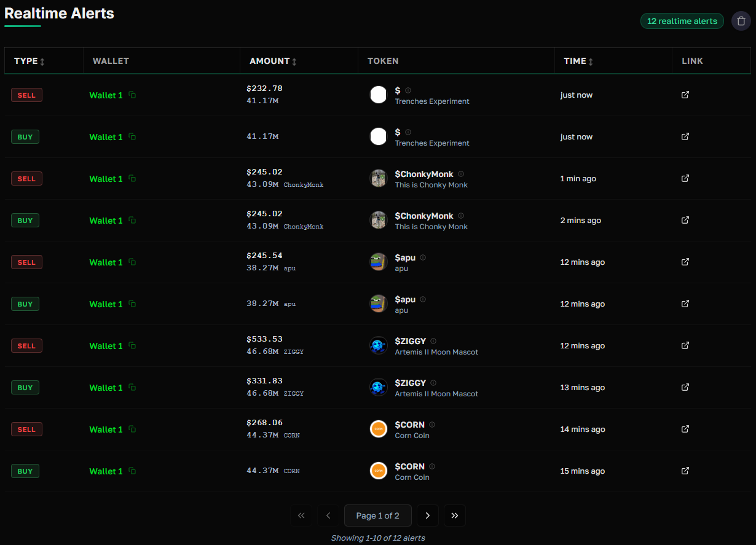This screenshot has height=545, width=756.
Task: Click the 12 realtime alerts badge
Action: (682, 21)
